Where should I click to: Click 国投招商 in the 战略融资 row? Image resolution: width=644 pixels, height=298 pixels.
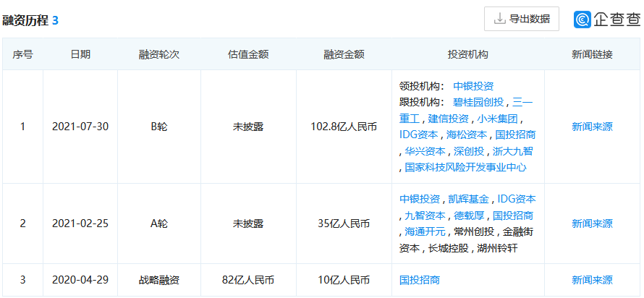pyautogui.click(x=420, y=280)
